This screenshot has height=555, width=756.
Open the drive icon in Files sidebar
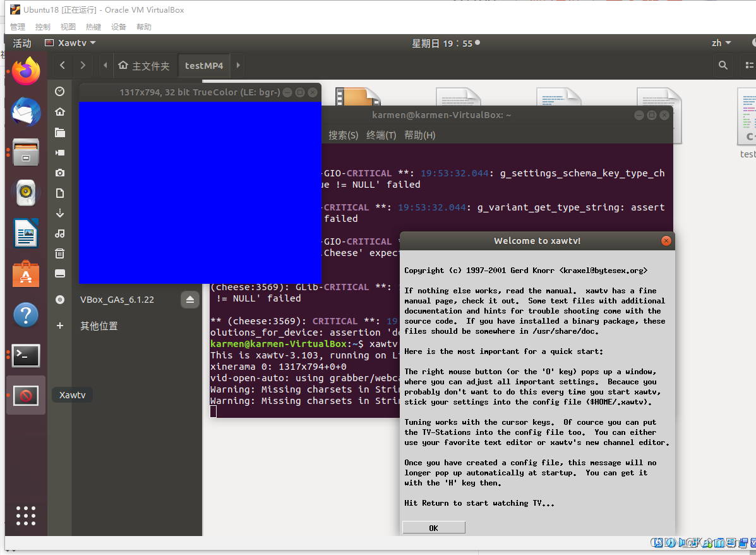60,274
